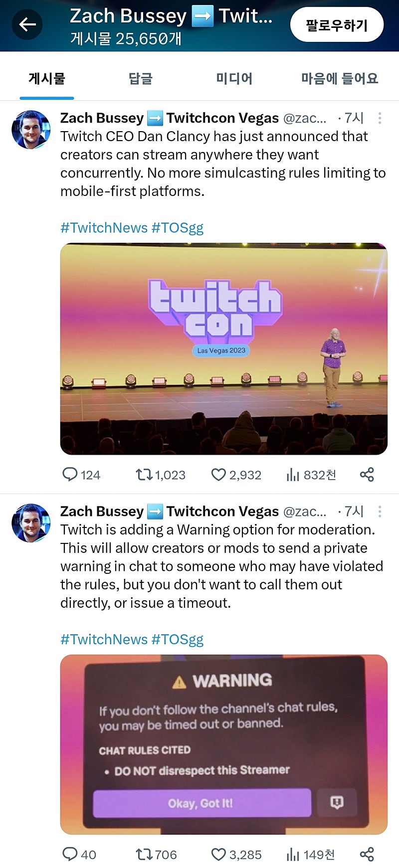Open the #TOSgg hashtag in second tweet
Screen dimensions: 399x868
tap(178, 640)
